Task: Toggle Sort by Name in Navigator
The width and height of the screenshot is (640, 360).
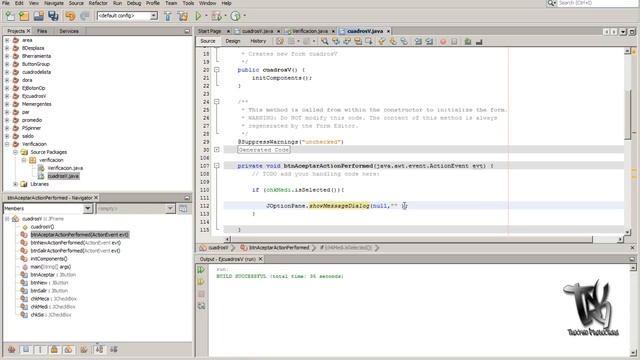Action: click(x=99, y=349)
